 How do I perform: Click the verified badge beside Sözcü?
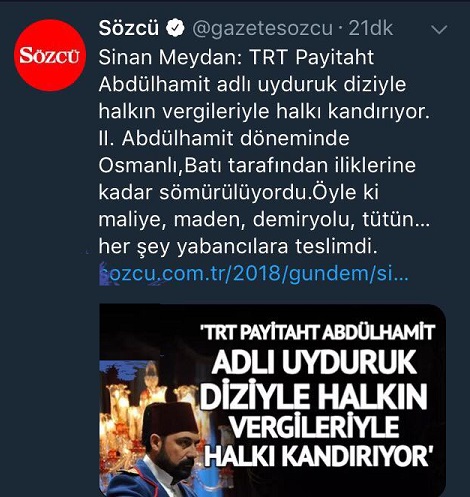point(175,28)
